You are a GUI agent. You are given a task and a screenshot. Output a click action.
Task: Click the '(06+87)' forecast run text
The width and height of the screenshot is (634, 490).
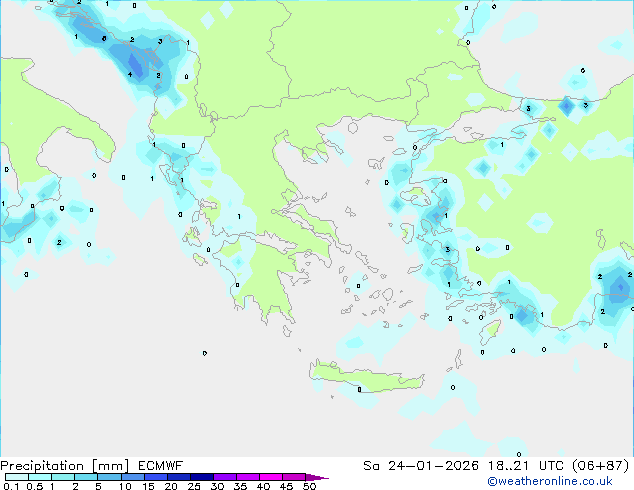(x=601, y=466)
